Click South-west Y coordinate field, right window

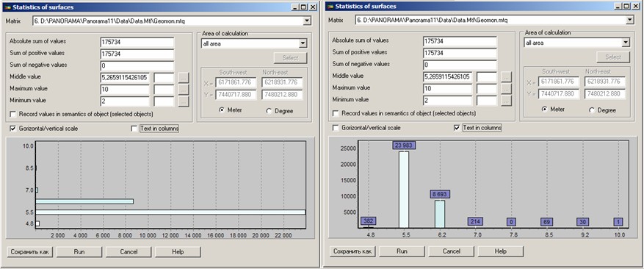(558, 94)
